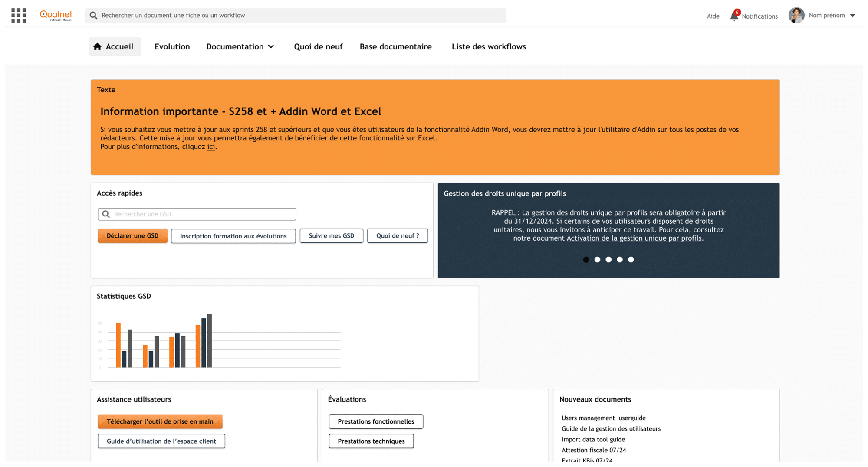Click the search icon in GSD field

coord(106,214)
